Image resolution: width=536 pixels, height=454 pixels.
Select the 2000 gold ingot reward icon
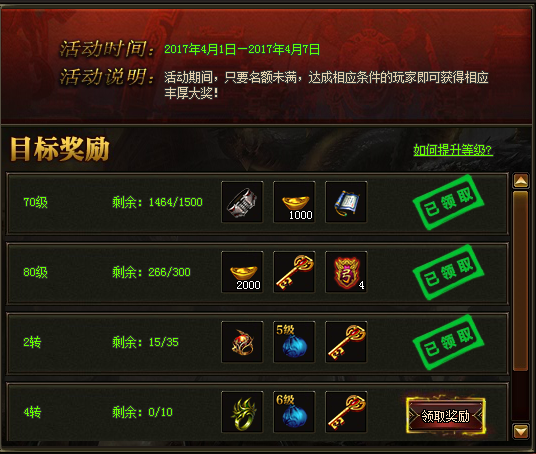242,272
